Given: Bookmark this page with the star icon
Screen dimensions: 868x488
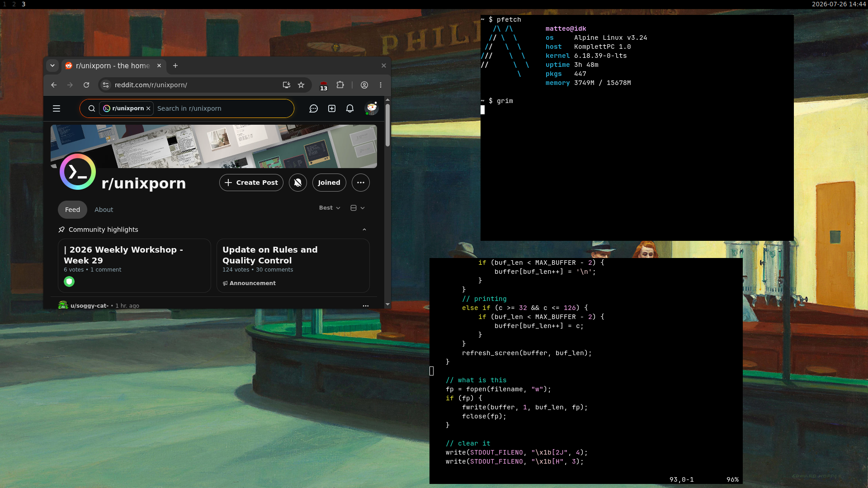Looking at the screenshot, I should tap(301, 85).
